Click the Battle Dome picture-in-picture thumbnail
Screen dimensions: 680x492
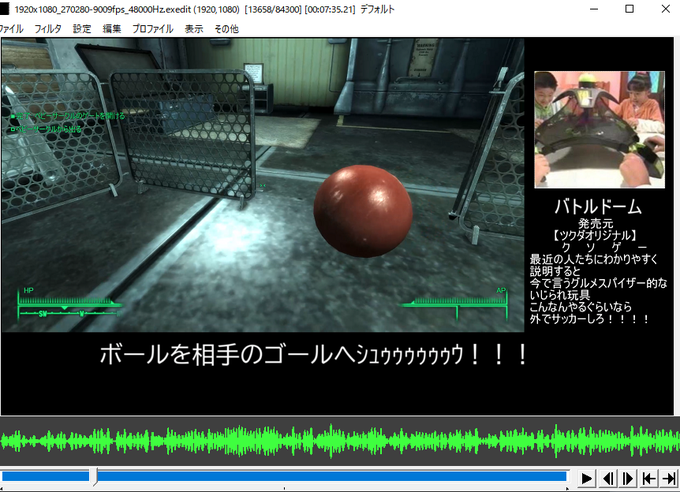[599, 130]
